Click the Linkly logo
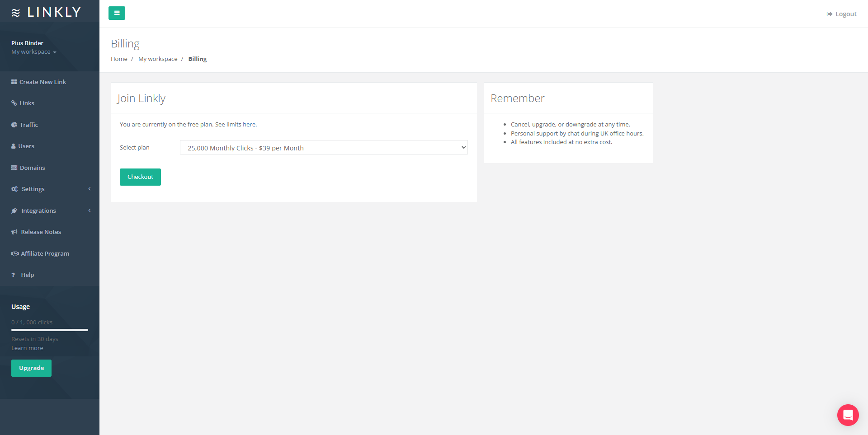 pyautogui.click(x=46, y=12)
